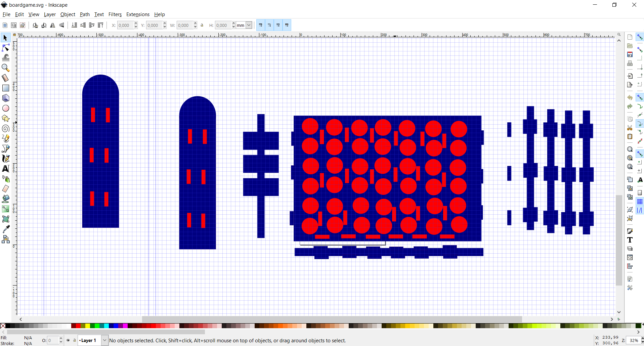Select the Bezier Pen tool
The image size is (644, 346).
[5, 148]
